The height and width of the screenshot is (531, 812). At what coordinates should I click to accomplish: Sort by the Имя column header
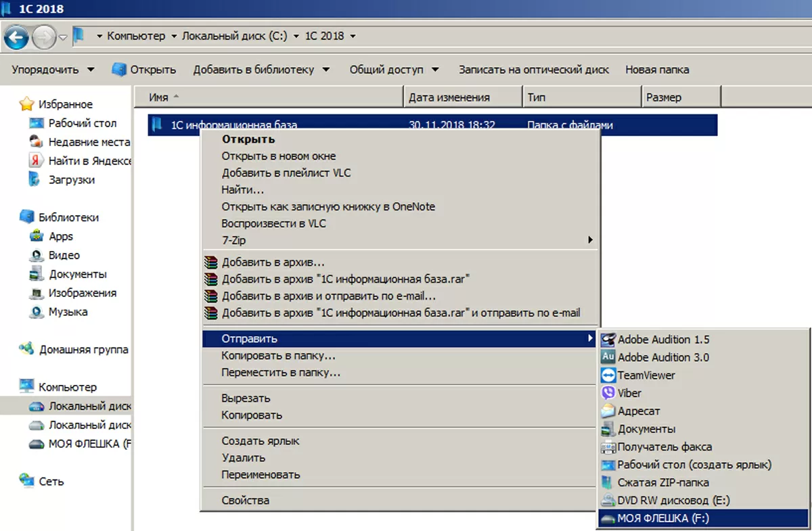269,97
